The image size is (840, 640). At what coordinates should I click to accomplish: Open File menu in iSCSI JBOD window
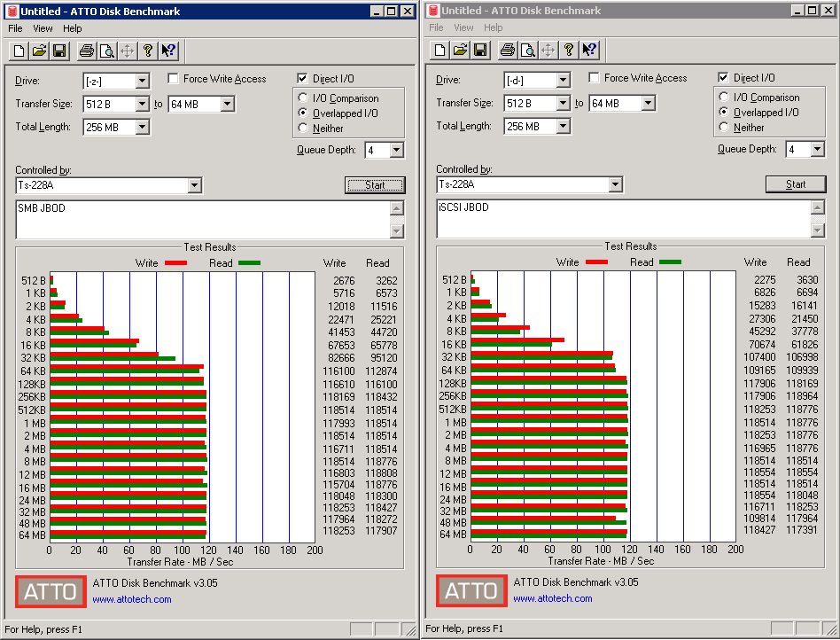click(x=437, y=27)
